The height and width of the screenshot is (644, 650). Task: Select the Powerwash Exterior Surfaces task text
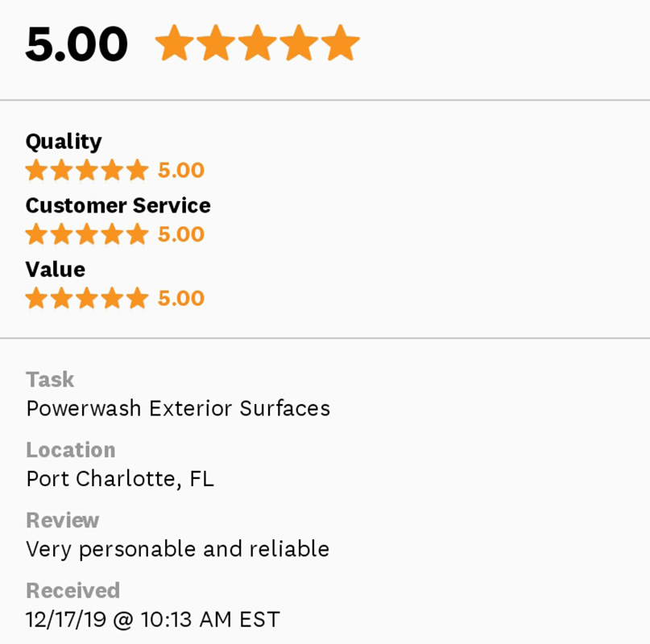[178, 408]
